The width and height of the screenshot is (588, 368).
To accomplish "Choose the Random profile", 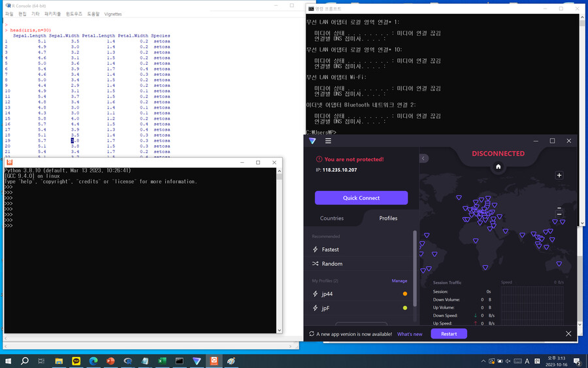I will (332, 264).
